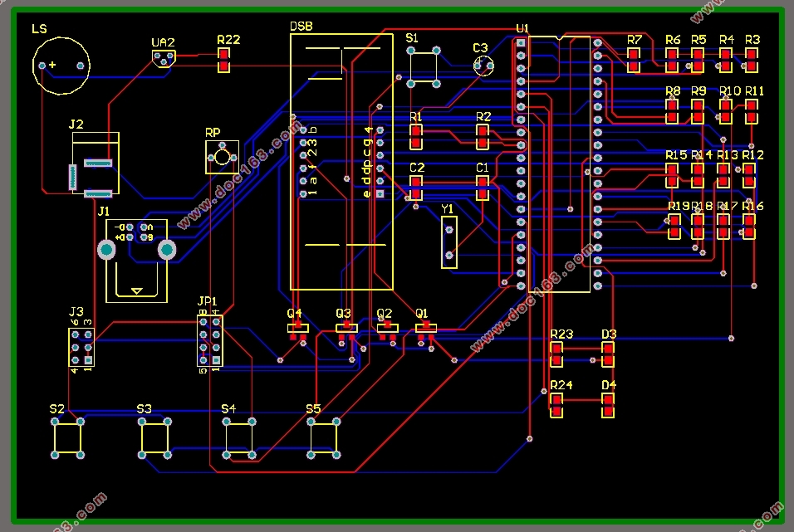Viewport: 794px width, 532px height.
Task: Select the C1 capacitor pads
Action: 483,188
